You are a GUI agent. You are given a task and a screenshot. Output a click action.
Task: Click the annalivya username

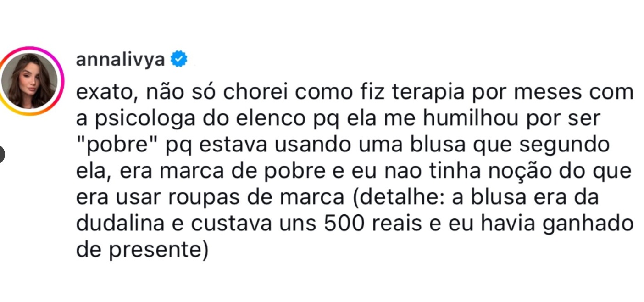click(x=120, y=60)
